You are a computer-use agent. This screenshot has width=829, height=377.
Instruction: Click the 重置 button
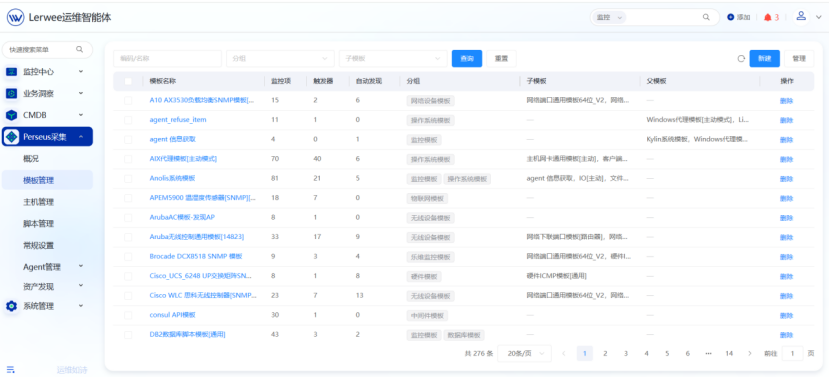[501, 59]
